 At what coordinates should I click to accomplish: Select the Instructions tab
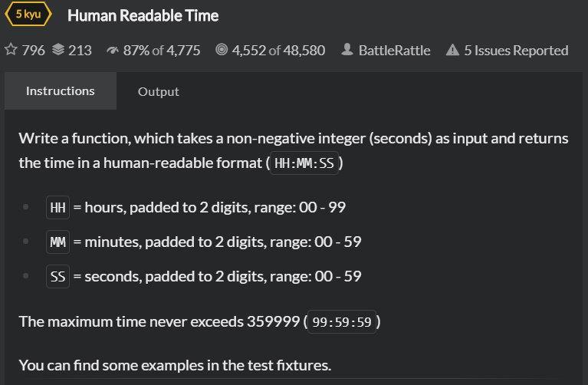pyautogui.click(x=61, y=90)
